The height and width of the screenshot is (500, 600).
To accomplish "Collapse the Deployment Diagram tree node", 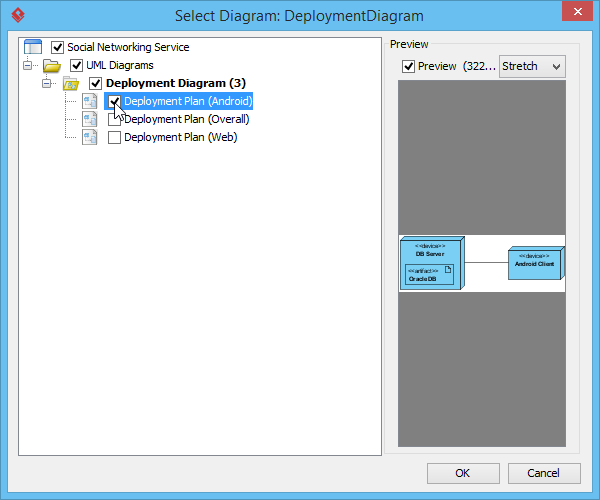I will (47, 83).
